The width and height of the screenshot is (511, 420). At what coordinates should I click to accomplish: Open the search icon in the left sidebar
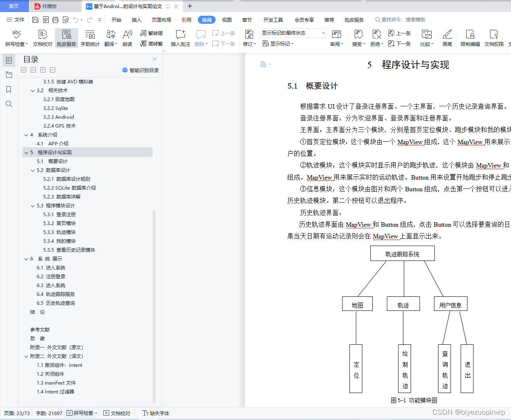click(x=9, y=103)
